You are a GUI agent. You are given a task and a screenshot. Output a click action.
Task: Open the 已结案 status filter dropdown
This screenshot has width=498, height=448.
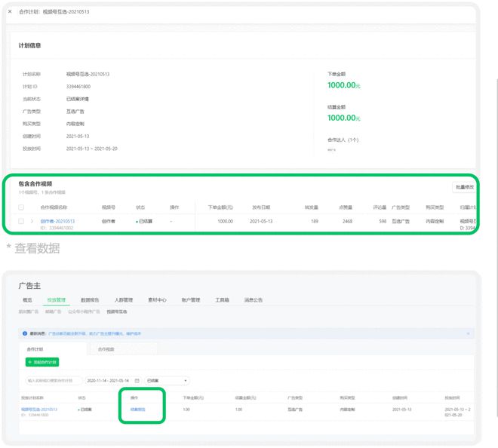coord(167,381)
